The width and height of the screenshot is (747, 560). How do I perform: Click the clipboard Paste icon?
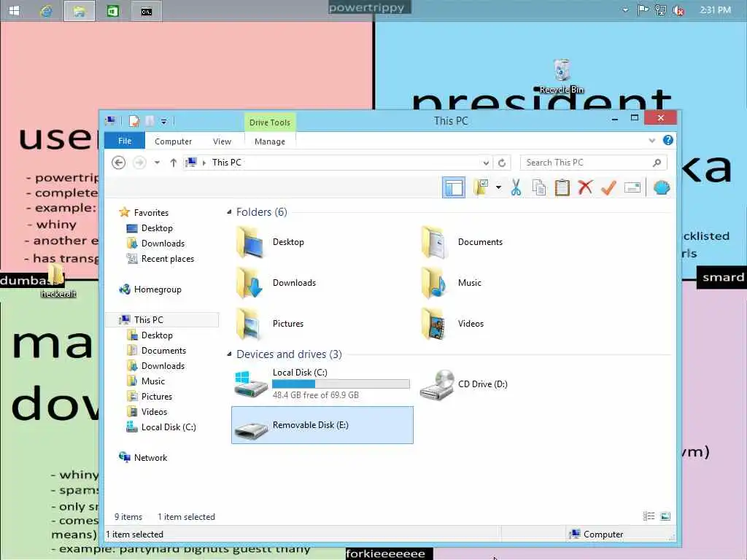click(562, 187)
